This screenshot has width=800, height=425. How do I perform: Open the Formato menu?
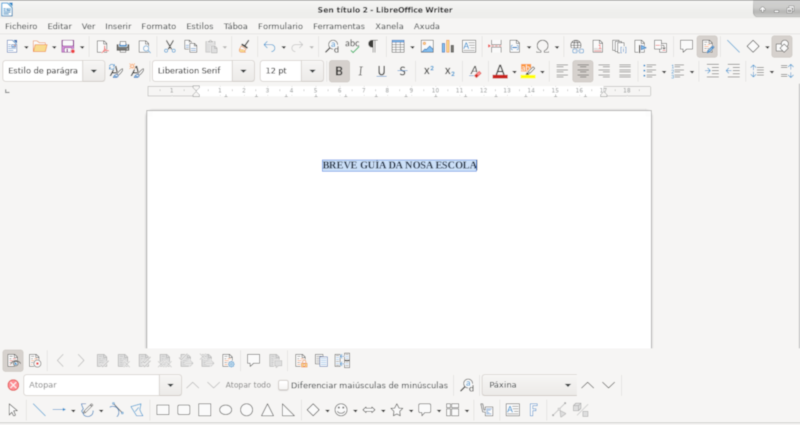(158, 26)
